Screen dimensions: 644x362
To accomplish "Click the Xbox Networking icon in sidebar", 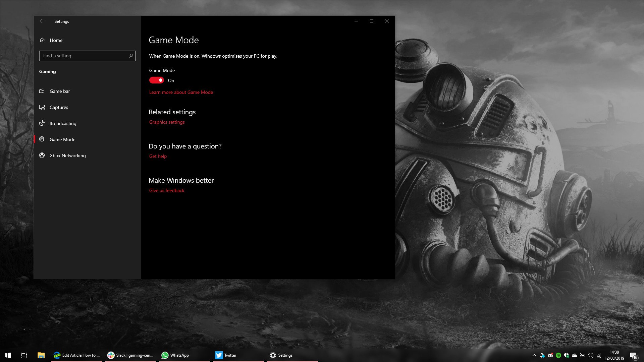I will [x=42, y=156].
